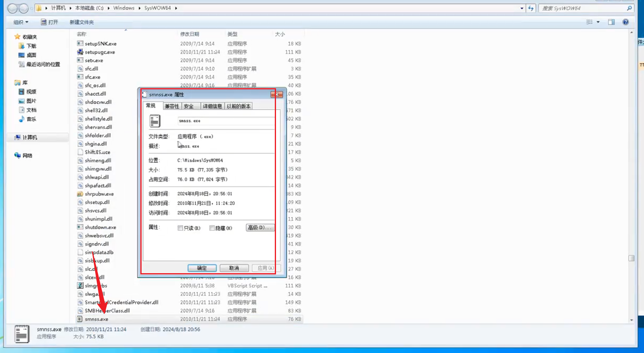Open Recent Places in sidebar
644x353 pixels.
(39, 64)
